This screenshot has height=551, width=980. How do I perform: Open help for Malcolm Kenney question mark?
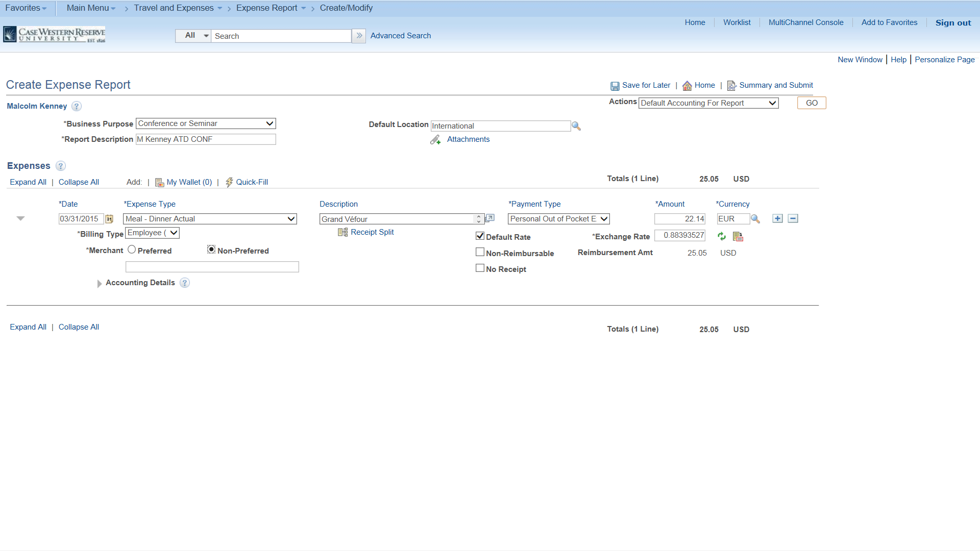pos(77,106)
